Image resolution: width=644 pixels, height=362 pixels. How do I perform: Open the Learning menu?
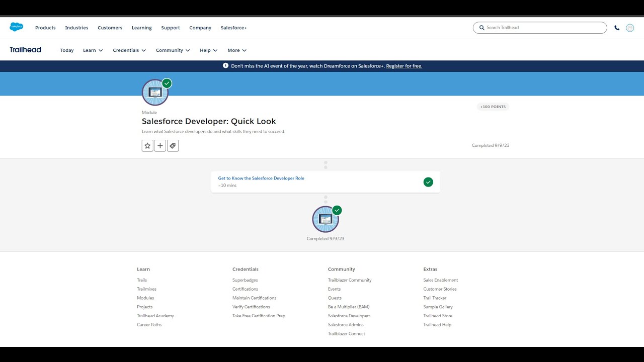click(x=142, y=28)
